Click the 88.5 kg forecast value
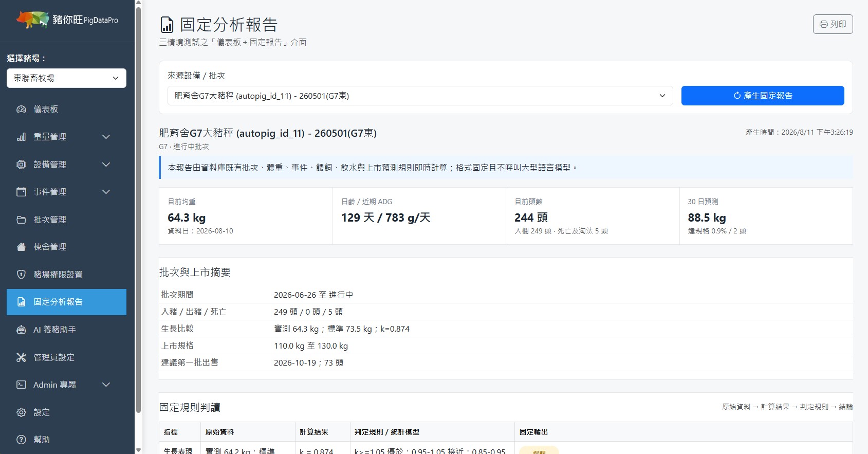The image size is (868, 454). (707, 217)
